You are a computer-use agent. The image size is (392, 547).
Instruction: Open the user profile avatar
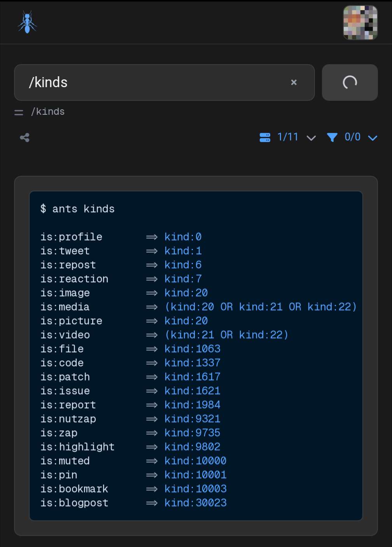[x=360, y=23]
